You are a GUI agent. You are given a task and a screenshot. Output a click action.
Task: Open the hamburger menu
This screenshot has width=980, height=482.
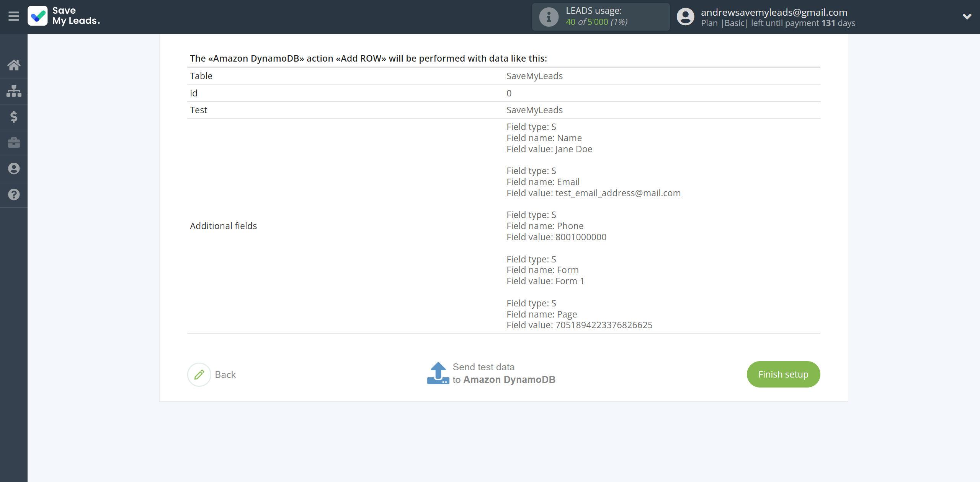tap(14, 16)
